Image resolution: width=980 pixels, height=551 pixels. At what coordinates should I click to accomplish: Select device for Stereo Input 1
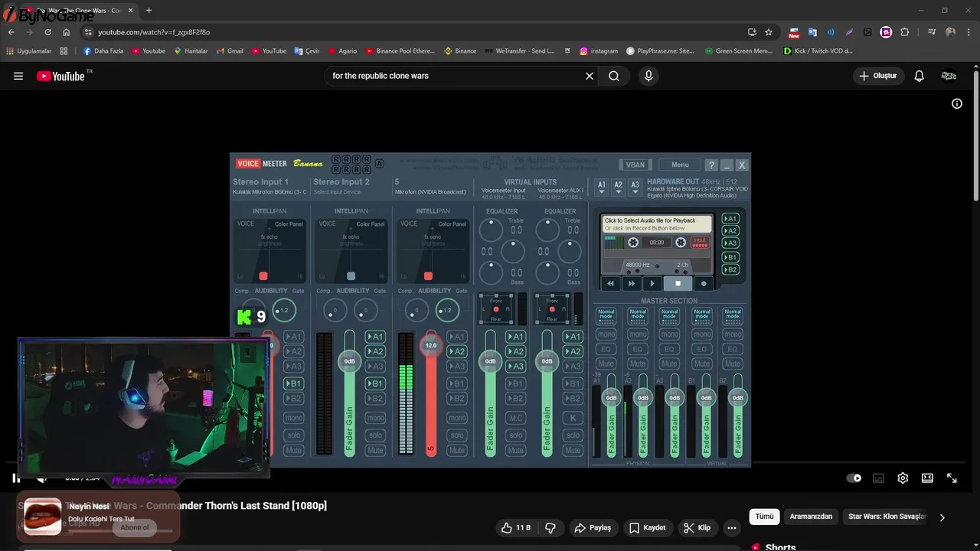pyautogui.click(x=269, y=192)
